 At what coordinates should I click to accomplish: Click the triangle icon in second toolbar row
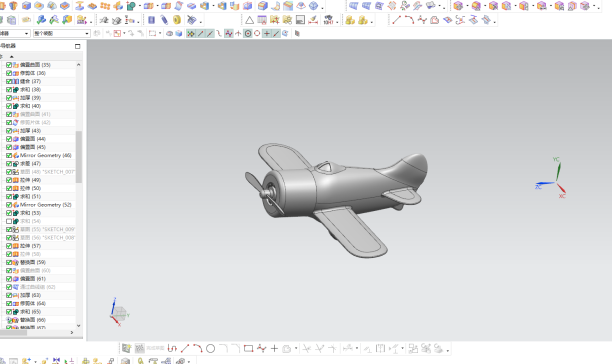click(x=249, y=20)
